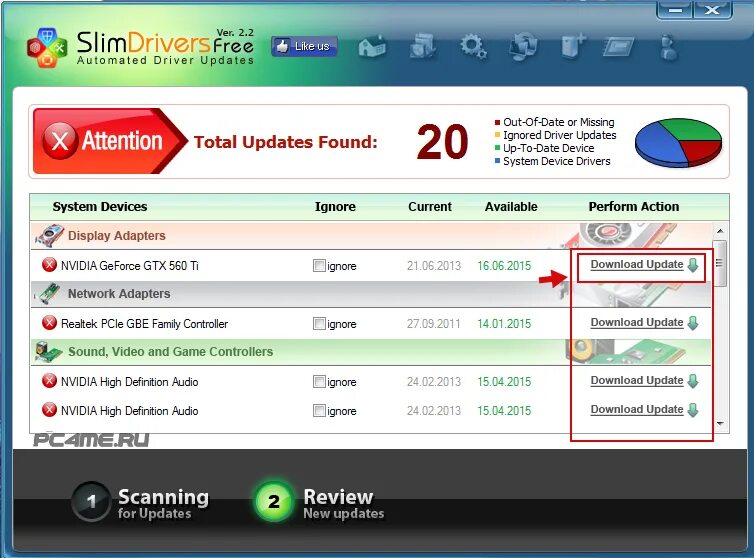Click the Display Adapters graphics card icon

pos(49,235)
